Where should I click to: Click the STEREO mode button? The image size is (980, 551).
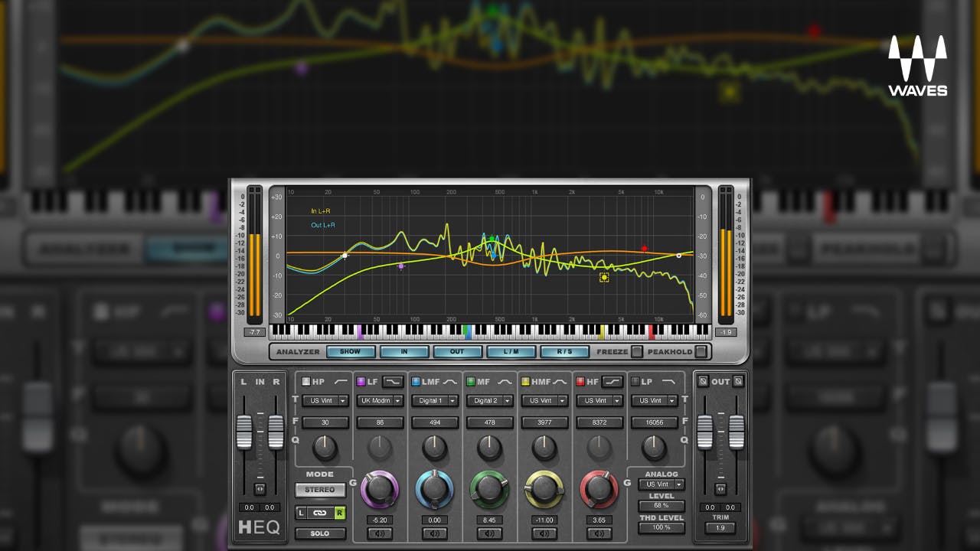tap(320, 490)
